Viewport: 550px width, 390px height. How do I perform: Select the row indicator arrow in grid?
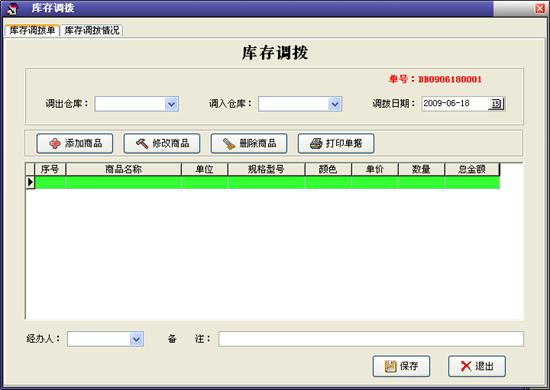pyautogui.click(x=30, y=182)
